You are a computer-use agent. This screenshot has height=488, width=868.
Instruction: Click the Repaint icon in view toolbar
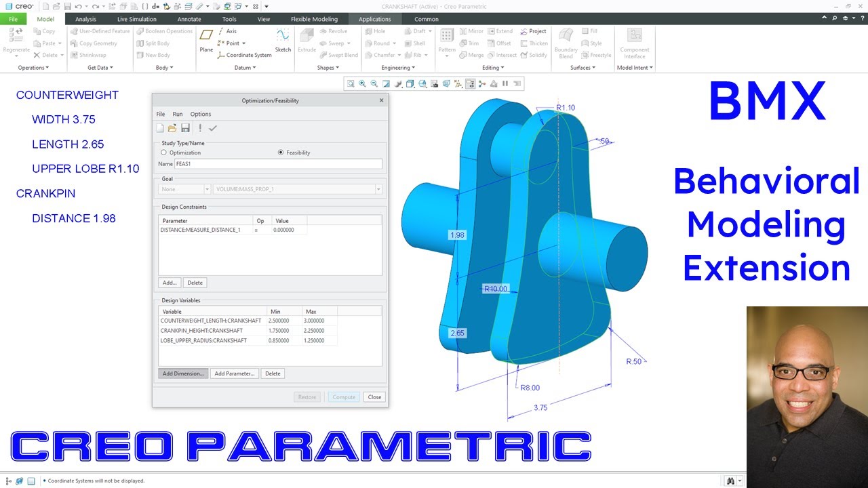pyautogui.click(x=386, y=84)
